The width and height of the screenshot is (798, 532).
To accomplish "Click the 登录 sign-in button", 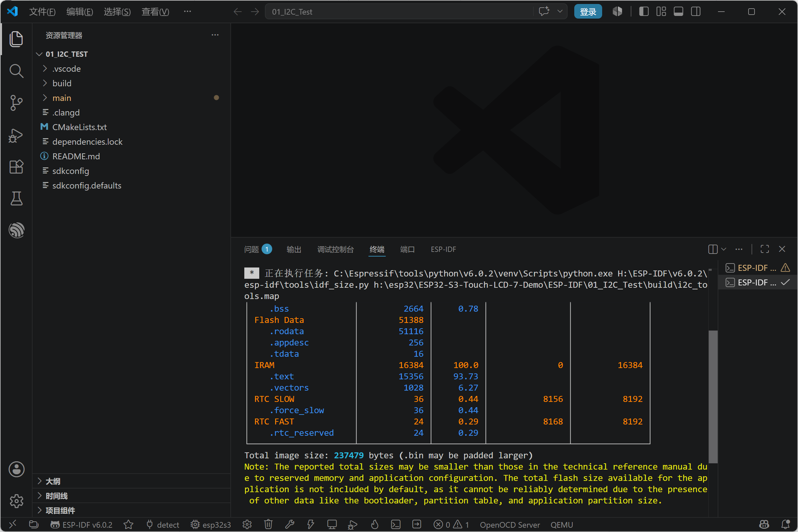I will (588, 12).
